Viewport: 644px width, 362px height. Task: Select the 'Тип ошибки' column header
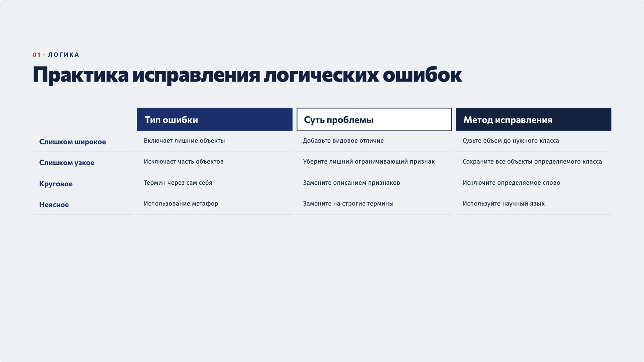pyautogui.click(x=215, y=119)
